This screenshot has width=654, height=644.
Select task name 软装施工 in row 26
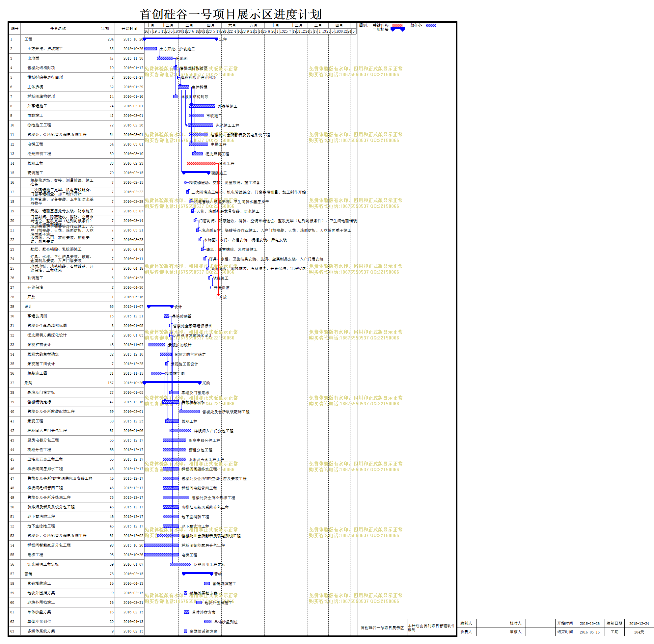pyautogui.click(x=35, y=278)
